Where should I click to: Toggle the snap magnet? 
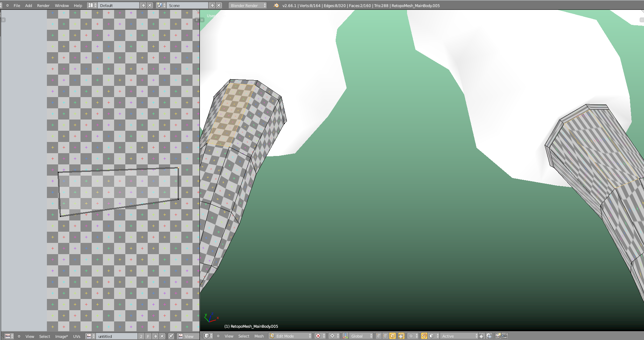[x=424, y=336]
